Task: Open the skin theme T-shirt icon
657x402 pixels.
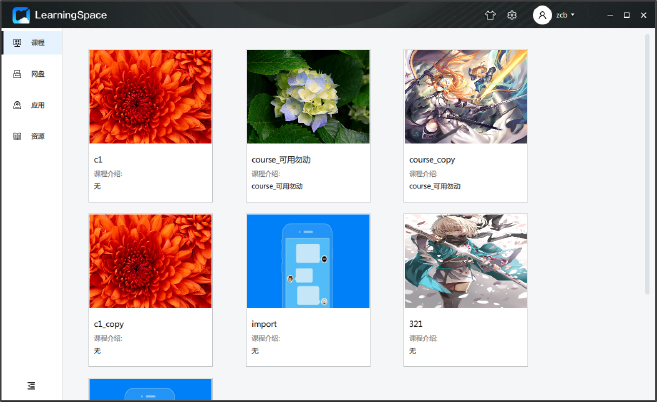Action: point(490,16)
